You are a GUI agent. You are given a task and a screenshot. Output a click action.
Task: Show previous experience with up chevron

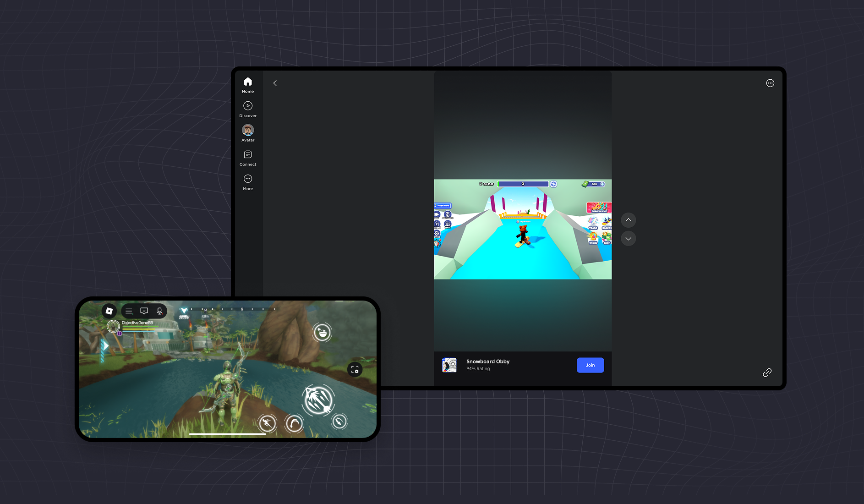pos(629,220)
